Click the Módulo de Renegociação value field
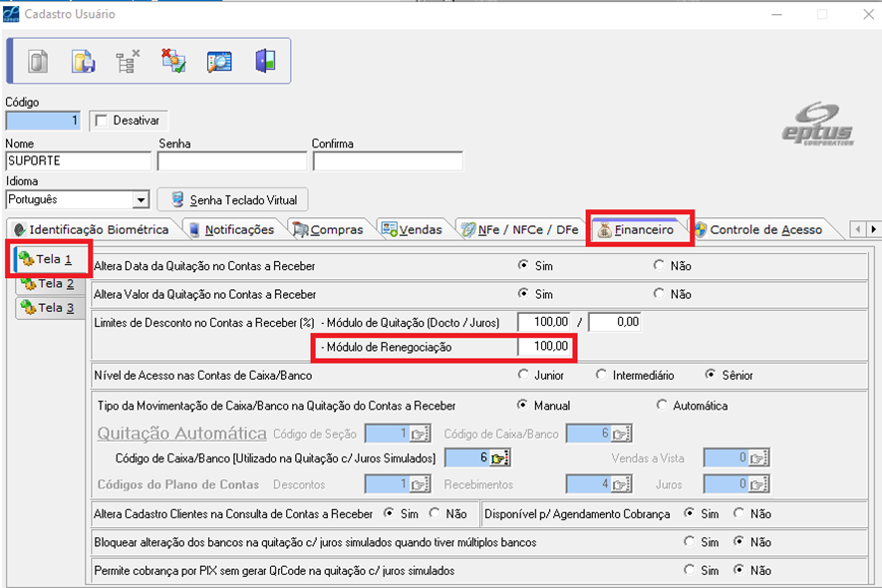882x588 pixels. click(x=546, y=347)
